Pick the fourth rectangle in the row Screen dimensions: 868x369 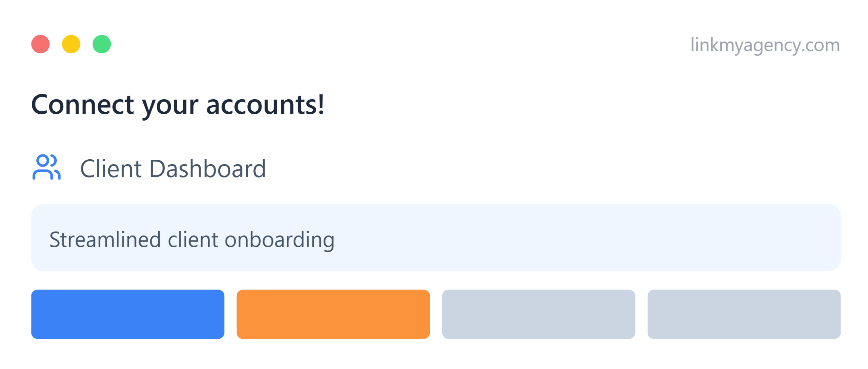click(744, 314)
